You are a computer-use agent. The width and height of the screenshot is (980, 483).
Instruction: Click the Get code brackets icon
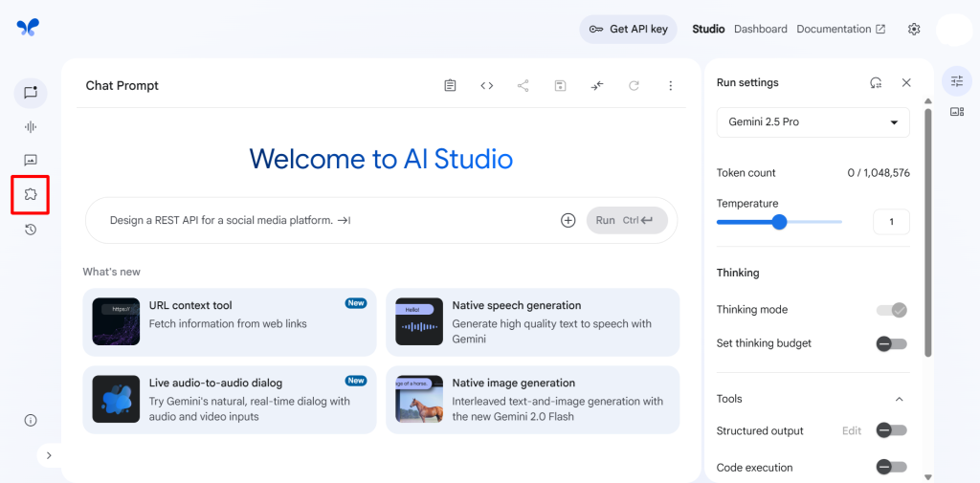[487, 86]
